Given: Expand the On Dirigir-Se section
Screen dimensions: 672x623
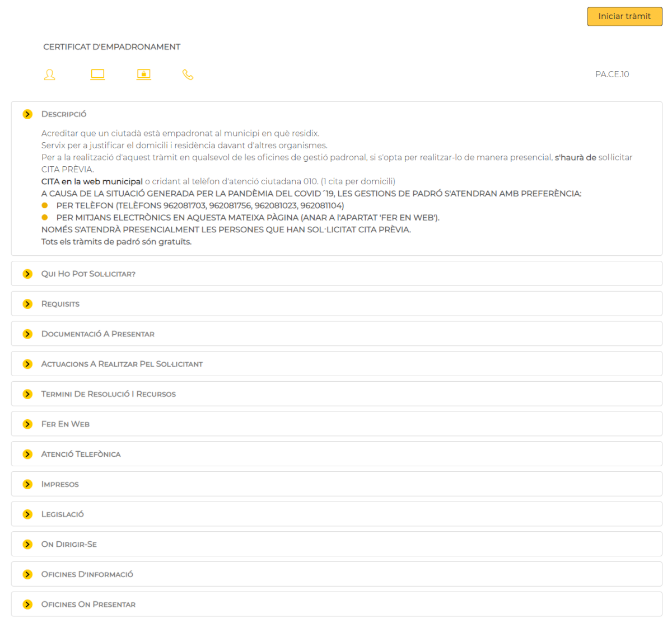Looking at the screenshot, I should 69,545.
